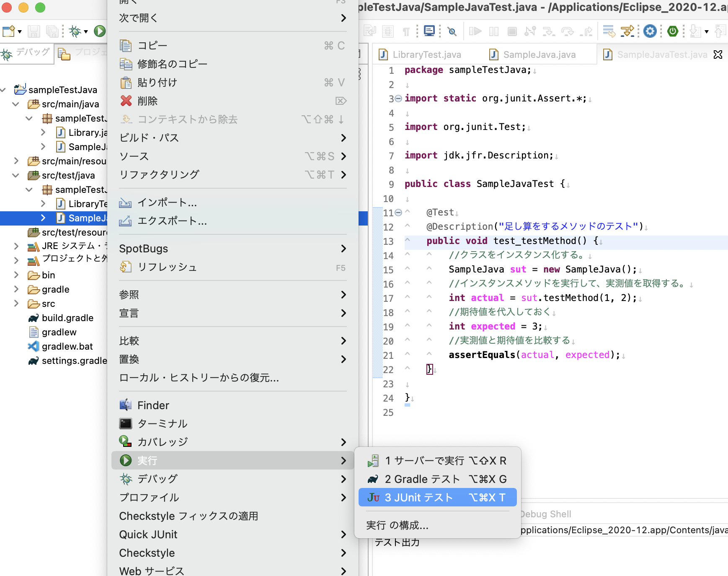
Task: Click the Previous Annotation toolbar icon
Action: (721, 31)
